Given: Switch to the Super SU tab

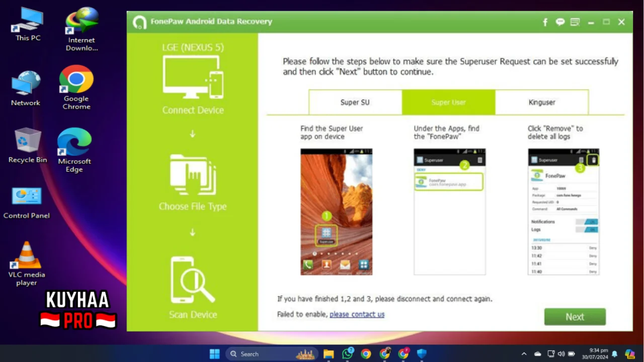Looking at the screenshot, I should tap(355, 102).
